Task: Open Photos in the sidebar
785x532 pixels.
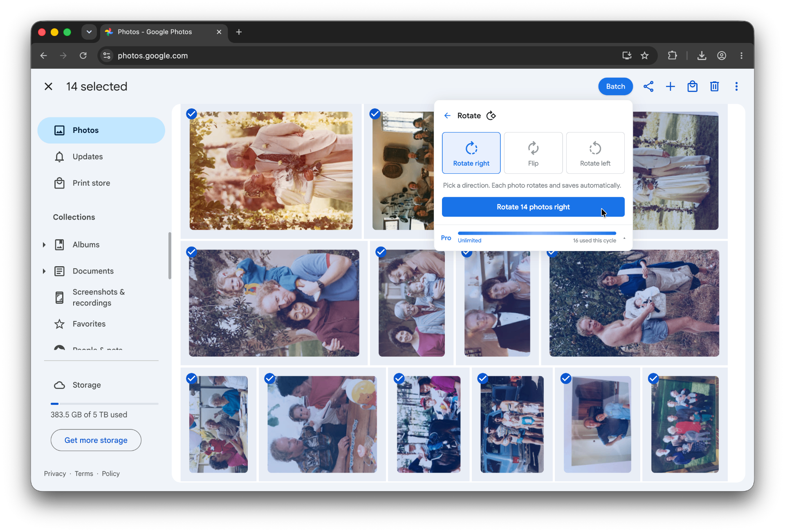Action: click(101, 130)
